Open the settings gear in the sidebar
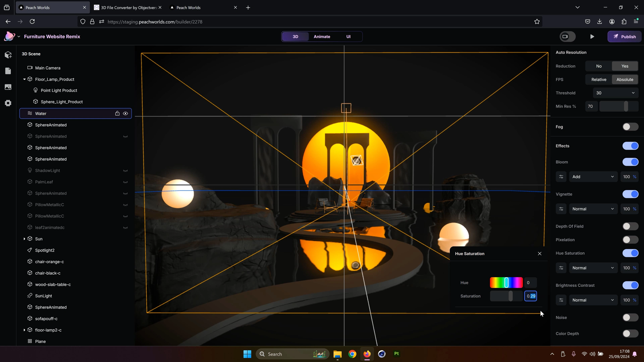The width and height of the screenshot is (644, 362). pos(8,103)
